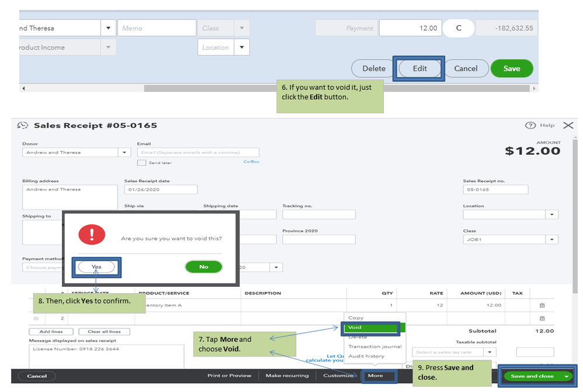Open the Donor dropdown arrow
This screenshot has width=583, height=392.
point(124,152)
